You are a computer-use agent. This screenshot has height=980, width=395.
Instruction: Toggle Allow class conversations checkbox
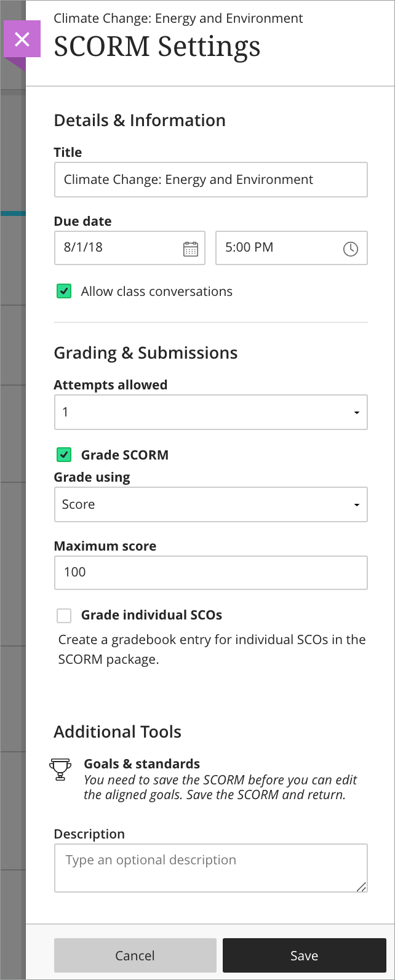pyautogui.click(x=64, y=292)
